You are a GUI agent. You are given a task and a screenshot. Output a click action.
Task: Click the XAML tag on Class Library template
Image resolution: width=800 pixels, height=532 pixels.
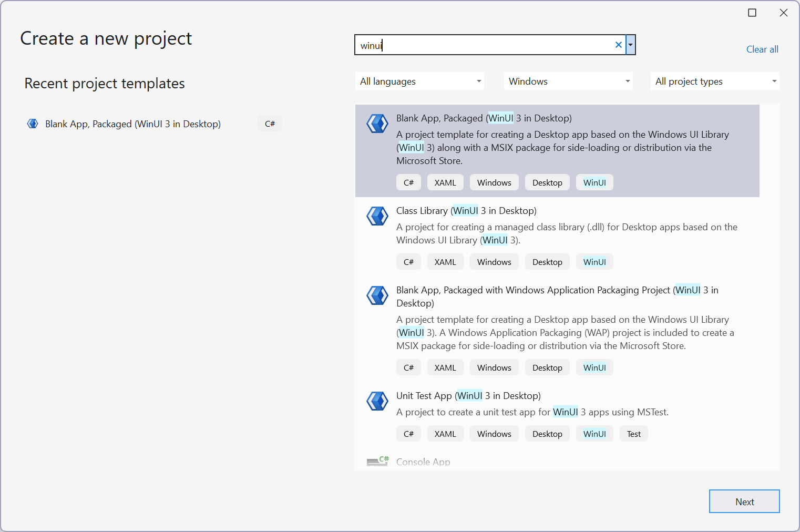(x=445, y=261)
